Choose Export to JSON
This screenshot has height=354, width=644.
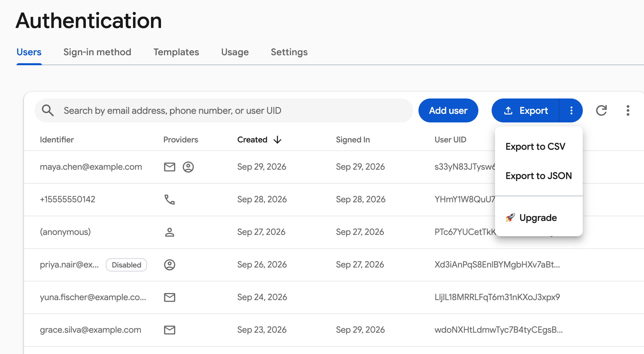point(539,176)
